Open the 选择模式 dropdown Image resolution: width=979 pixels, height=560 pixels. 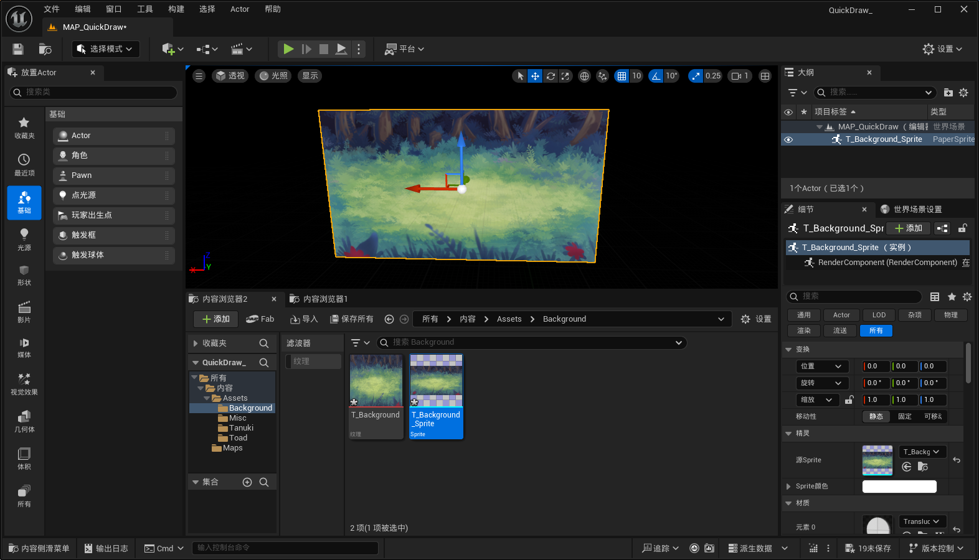[105, 49]
